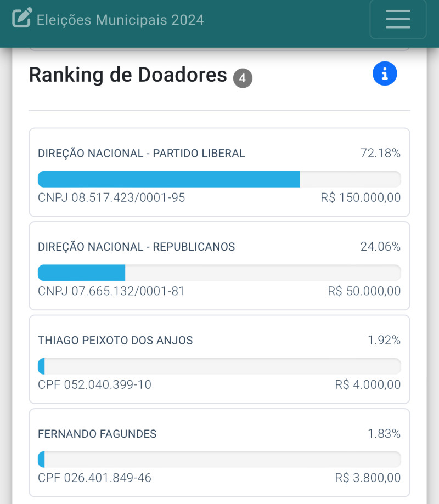Click CPF 026.401.849-46 text
This screenshot has height=504, width=439.
coord(94,478)
